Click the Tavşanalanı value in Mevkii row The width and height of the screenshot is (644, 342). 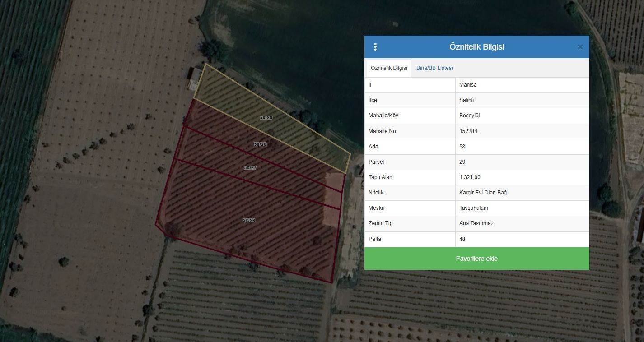[473, 208]
